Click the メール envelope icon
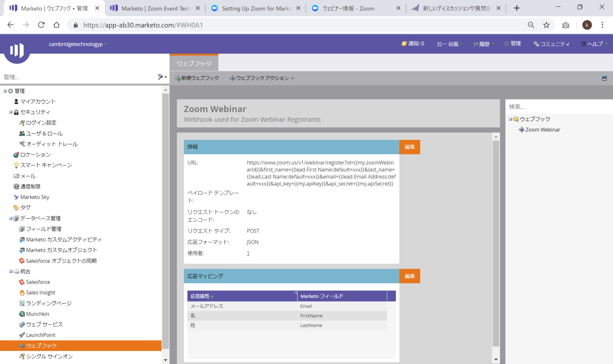 coord(16,176)
